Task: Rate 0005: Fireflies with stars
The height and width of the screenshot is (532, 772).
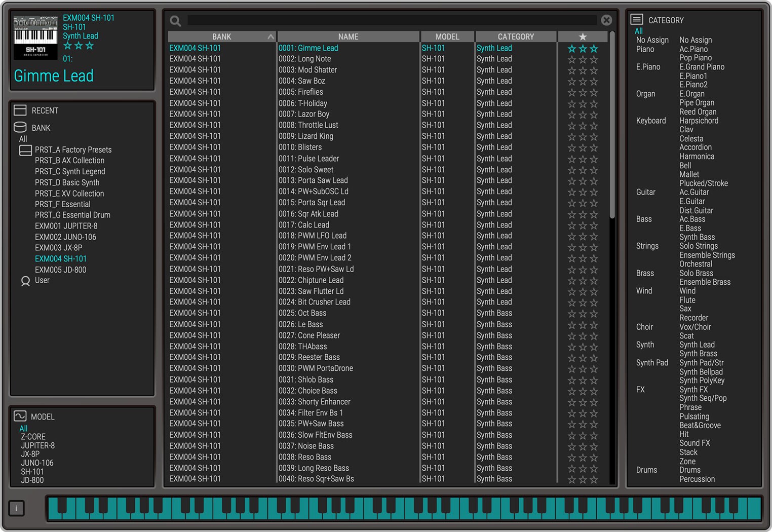Action: point(583,93)
